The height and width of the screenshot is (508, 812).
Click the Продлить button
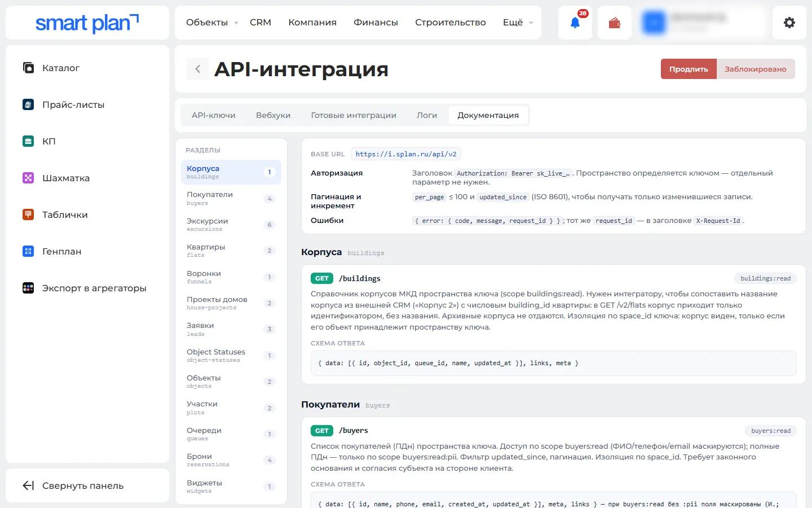pyautogui.click(x=689, y=69)
